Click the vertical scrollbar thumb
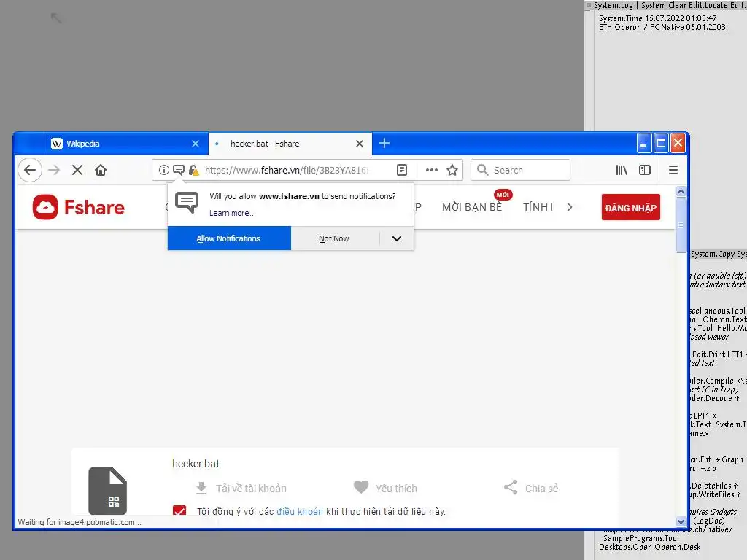This screenshot has height=560, width=747. tap(681, 225)
